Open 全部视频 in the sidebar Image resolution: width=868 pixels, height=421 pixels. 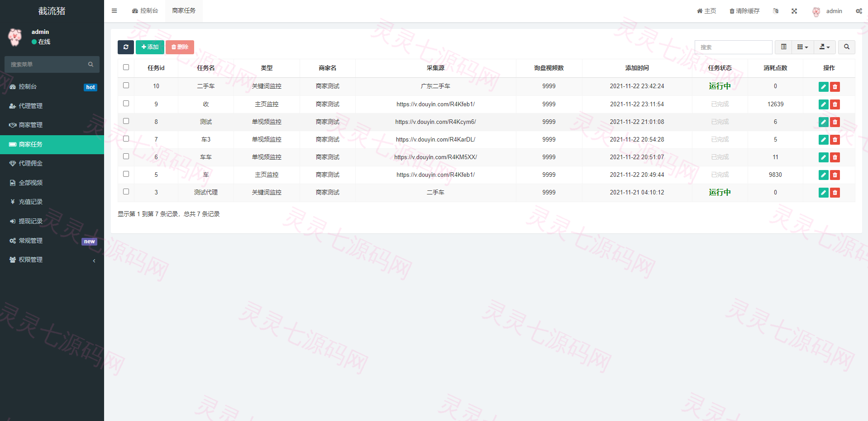(52, 183)
